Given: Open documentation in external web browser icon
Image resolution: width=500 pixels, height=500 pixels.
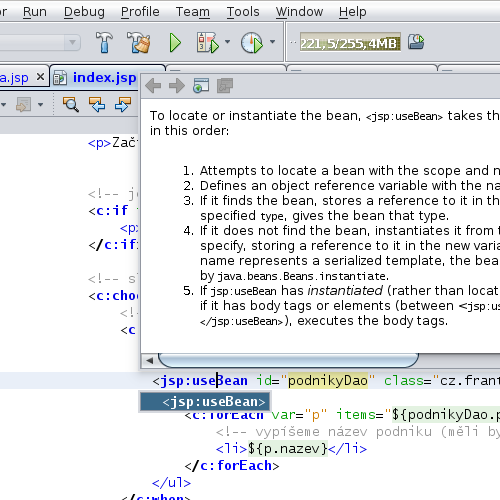Looking at the screenshot, I should pos(201,86).
